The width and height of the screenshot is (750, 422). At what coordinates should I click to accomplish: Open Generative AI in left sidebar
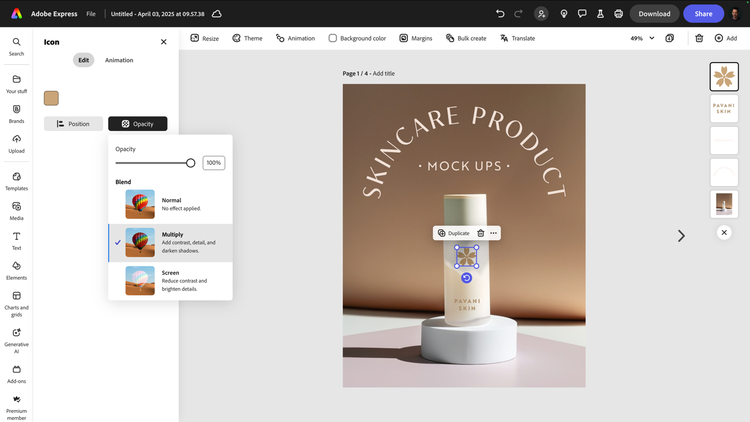[16, 336]
